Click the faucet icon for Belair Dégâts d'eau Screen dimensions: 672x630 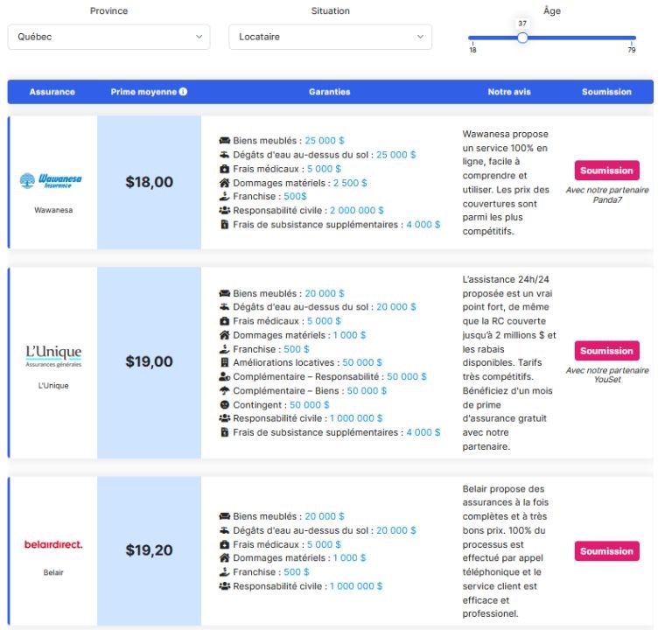coord(225,530)
